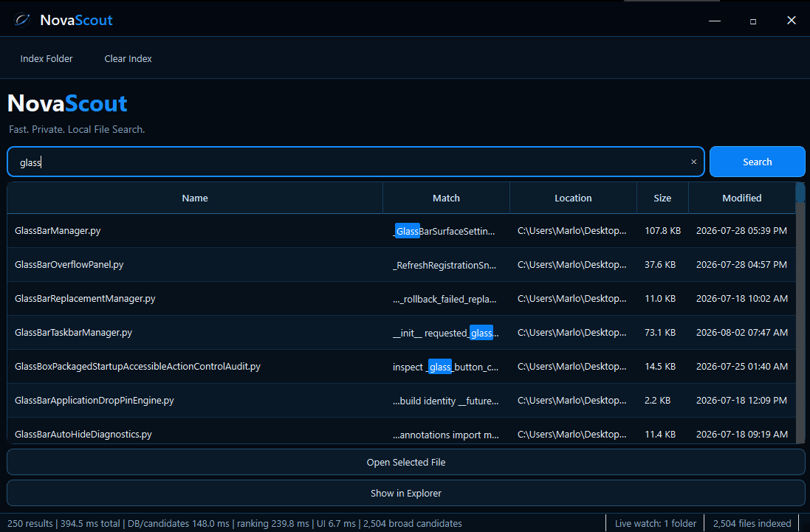
Task: Click the 11.4 KB size cell
Action: (x=663, y=432)
